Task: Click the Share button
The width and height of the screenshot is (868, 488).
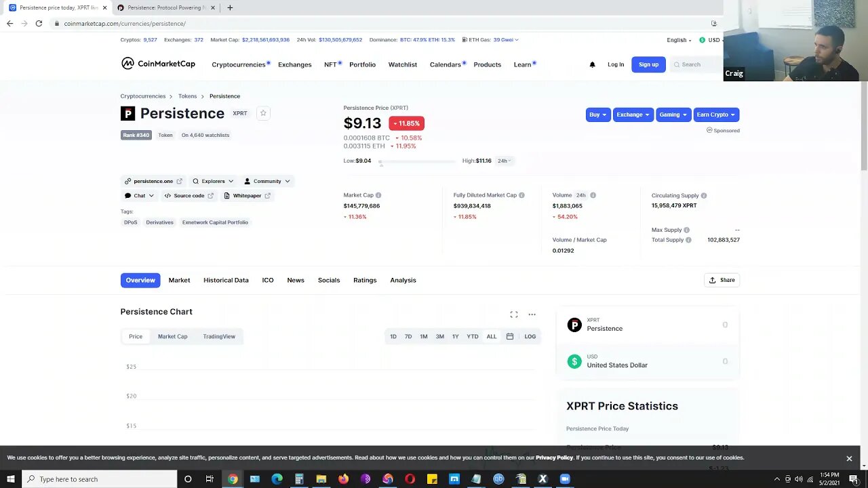Action: point(722,280)
